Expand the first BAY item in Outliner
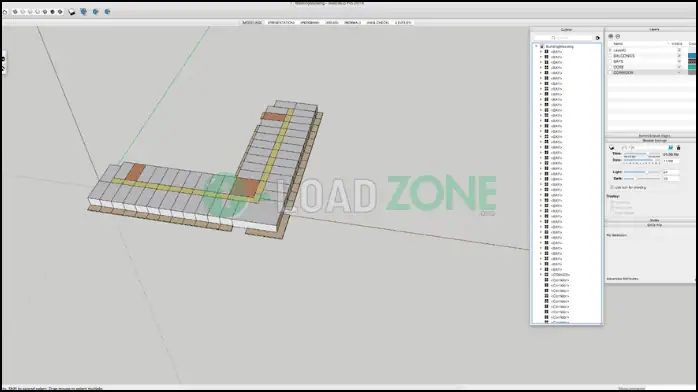This screenshot has height=392, width=698. pos(541,52)
